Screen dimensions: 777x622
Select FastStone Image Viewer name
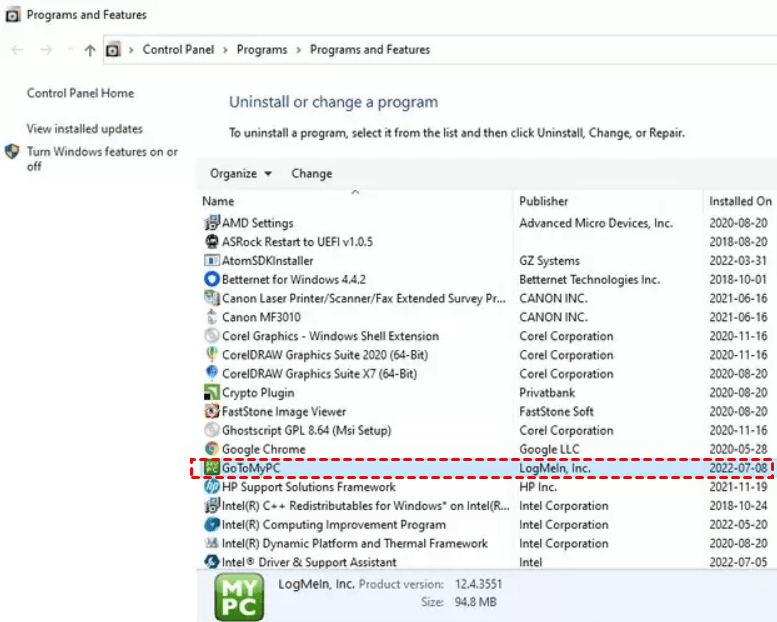click(x=284, y=411)
